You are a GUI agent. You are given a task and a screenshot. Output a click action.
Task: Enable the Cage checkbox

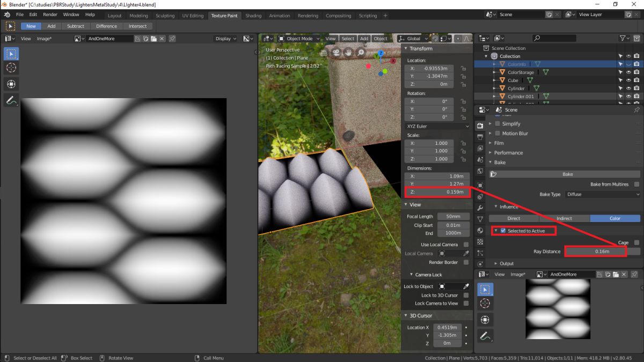(x=636, y=242)
